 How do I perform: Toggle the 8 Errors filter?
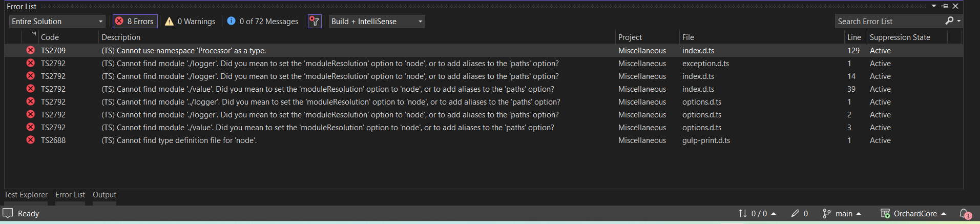pyautogui.click(x=135, y=22)
